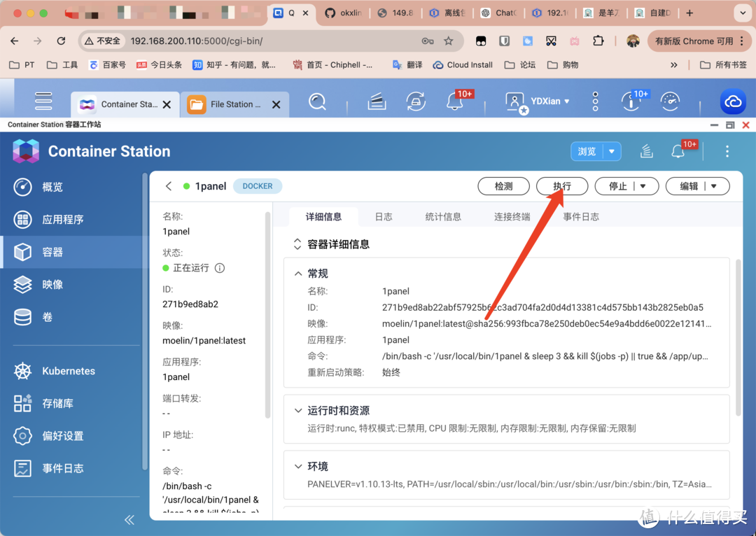The height and width of the screenshot is (536, 756).
Task: Open the 浏览 dropdown arrow
Action: click(612, 151)
